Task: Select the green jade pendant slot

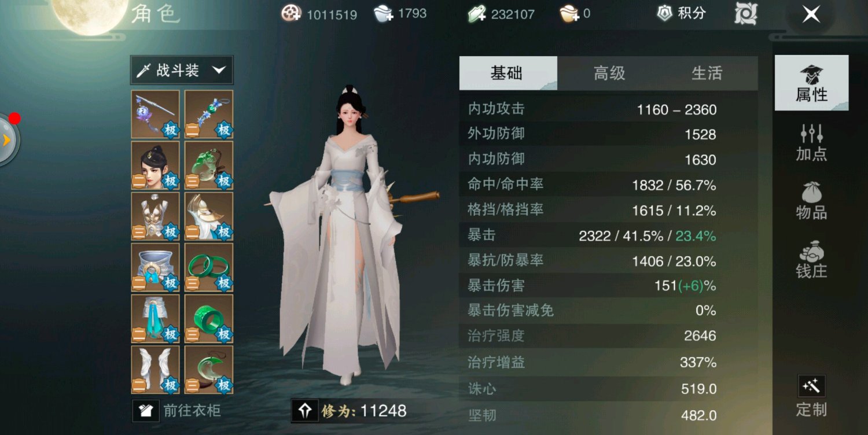Action: tap(209, 165)
